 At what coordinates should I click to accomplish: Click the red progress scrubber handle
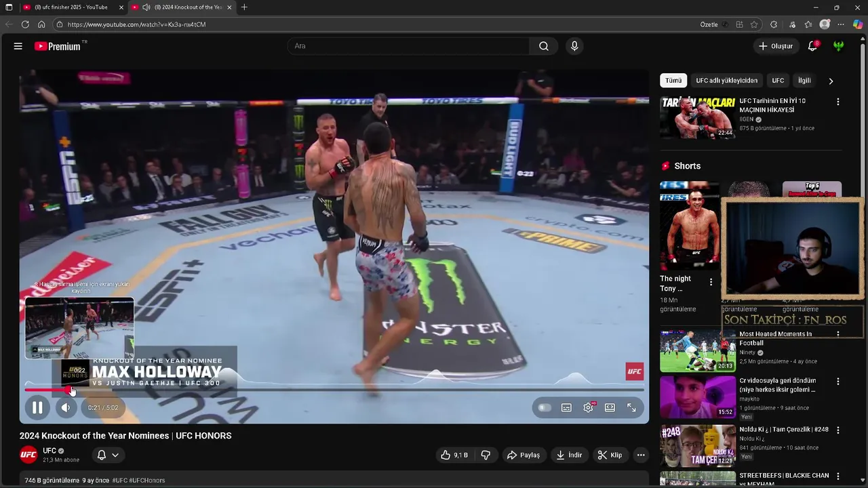[69, 390]
